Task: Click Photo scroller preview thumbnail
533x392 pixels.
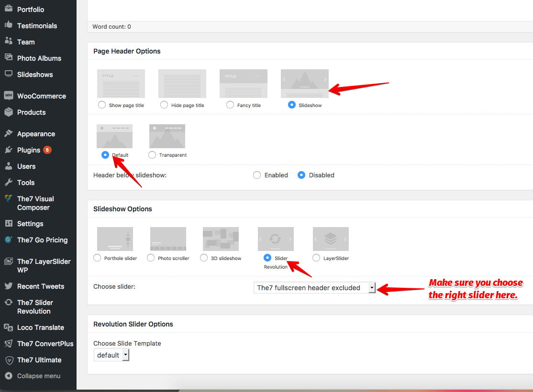Action: point(168,239)
